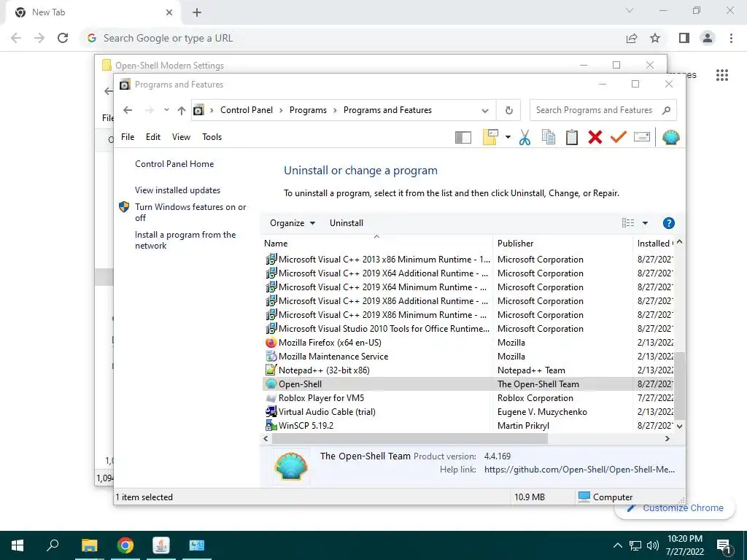Screen dimensions: 747x560
Task: Open Open-Shell settings shell icon in toolbar
Action: (x=671, y=138)
